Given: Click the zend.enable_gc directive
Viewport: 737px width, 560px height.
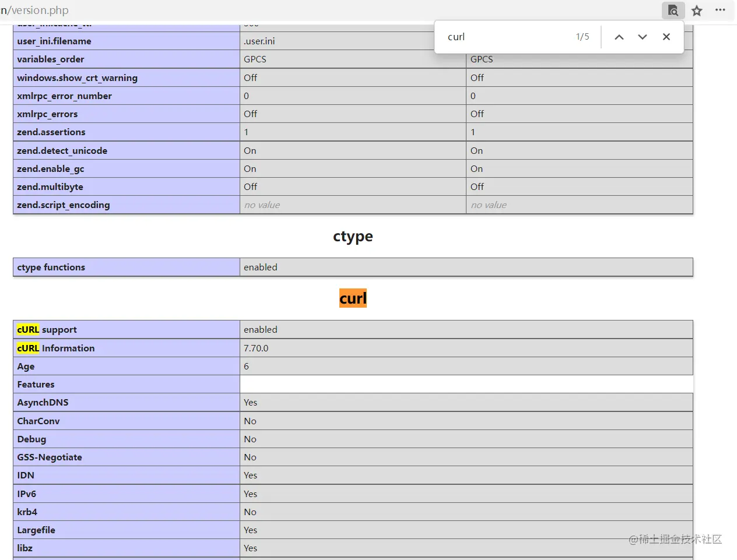Looking at the screenshot, I should (51, 168).
